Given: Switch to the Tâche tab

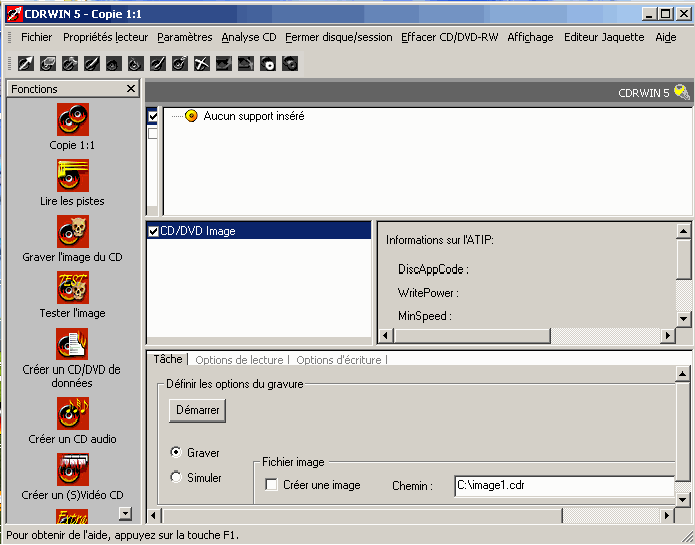Looking at the screenshot, I should [168, 359].
